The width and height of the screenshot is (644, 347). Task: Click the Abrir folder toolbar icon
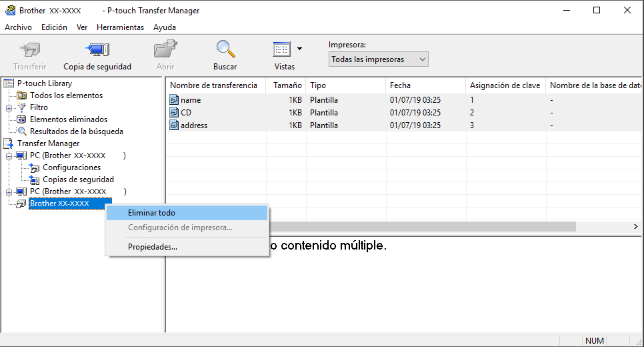point(165,49)
